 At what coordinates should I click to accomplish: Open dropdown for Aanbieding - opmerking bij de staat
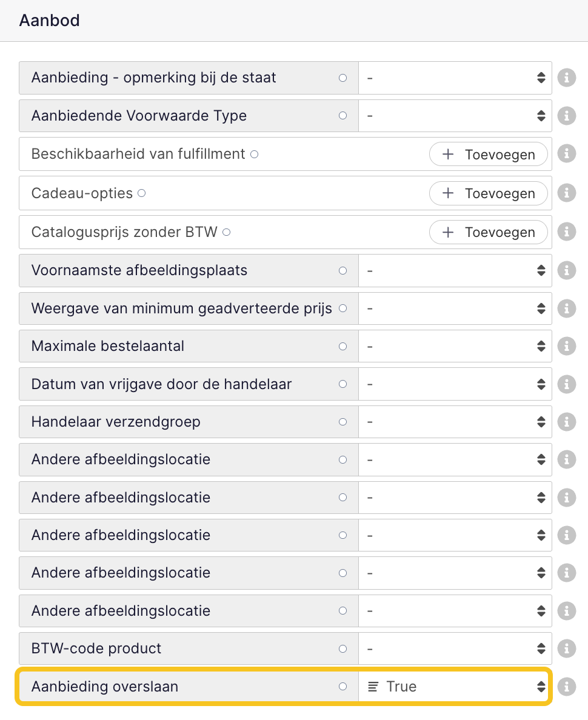pos(455,78)
